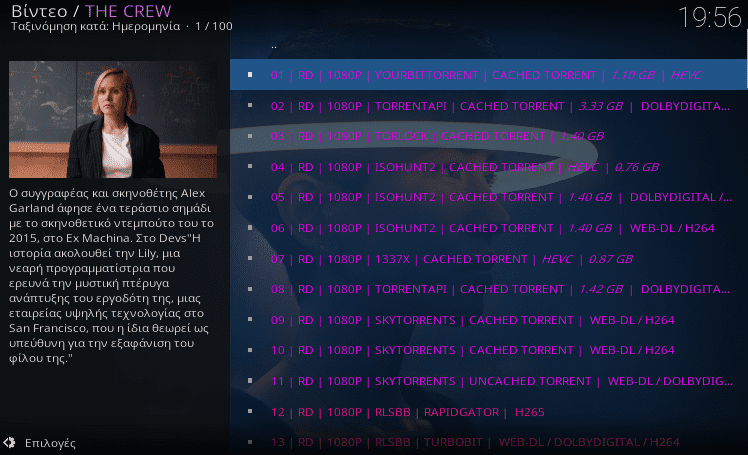Select source 05 ISOHUNT2 DOLBYDIGITAL entry
Viewport: 748px width, 455px height.
point(488,197)
